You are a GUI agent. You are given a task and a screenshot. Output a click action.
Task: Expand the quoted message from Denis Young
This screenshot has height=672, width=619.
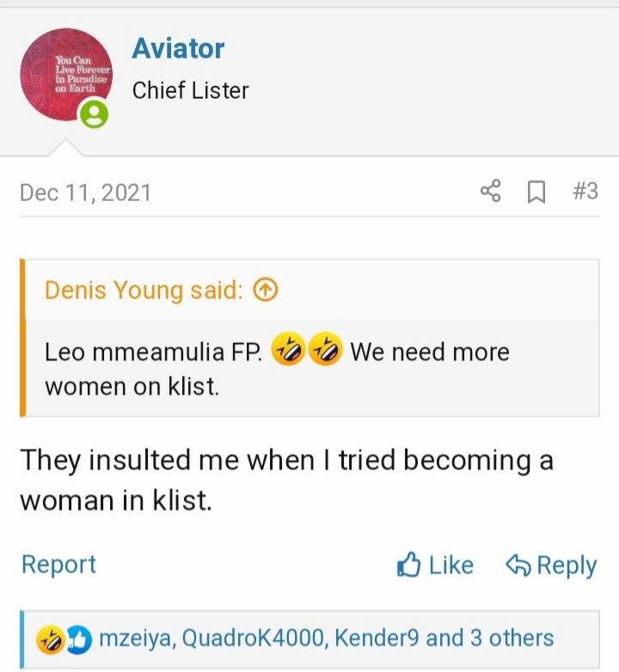(309, 368)
